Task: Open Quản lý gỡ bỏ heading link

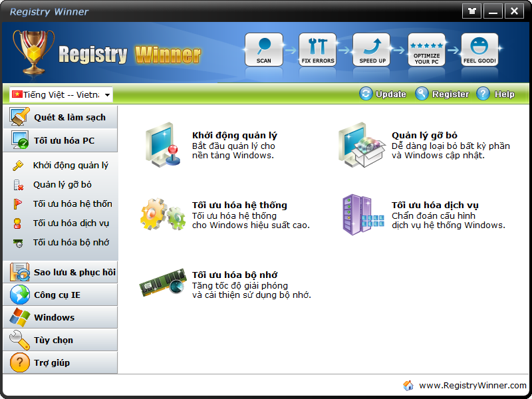Action: point(424,136)
